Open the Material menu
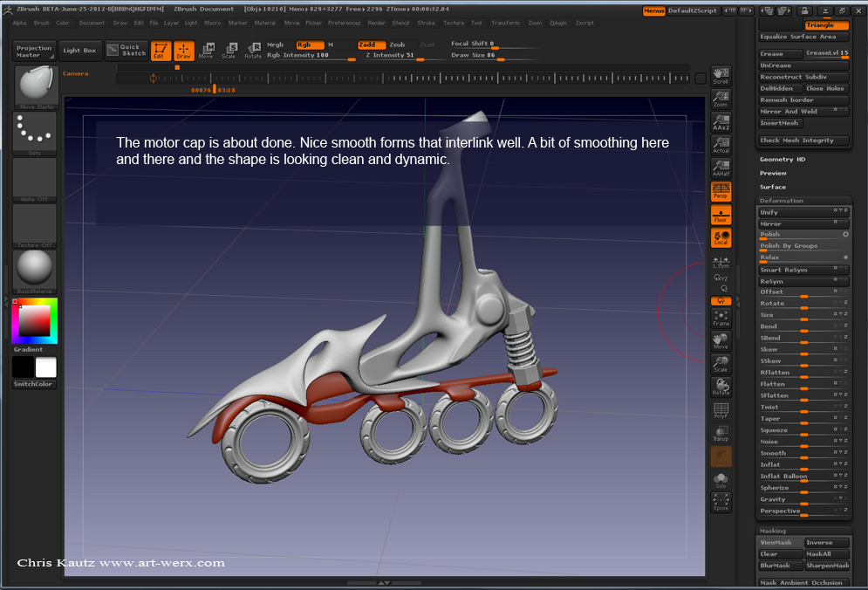This screenshot has width=868, height=590. tap(265, 24)
